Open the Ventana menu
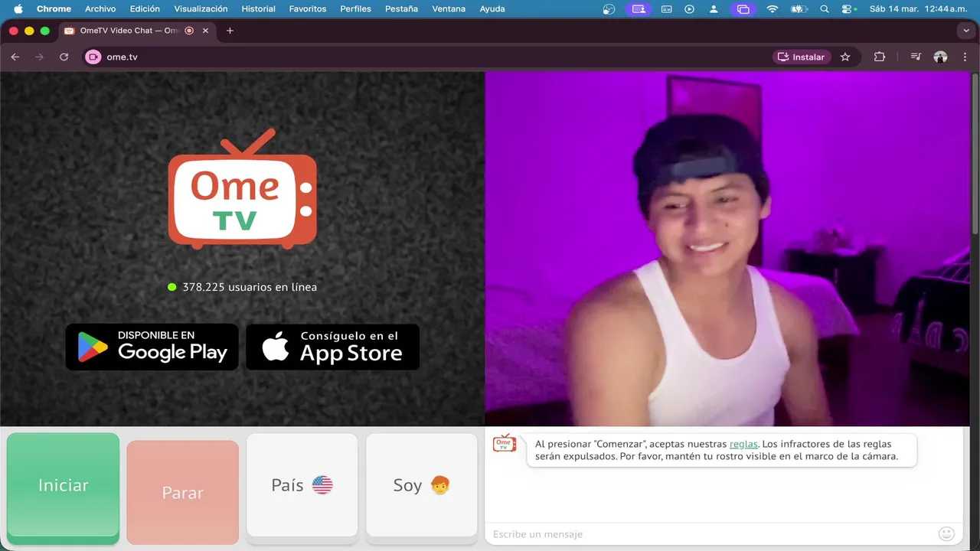980x551 pixels. pyautogui.click(x=449, y=8)
